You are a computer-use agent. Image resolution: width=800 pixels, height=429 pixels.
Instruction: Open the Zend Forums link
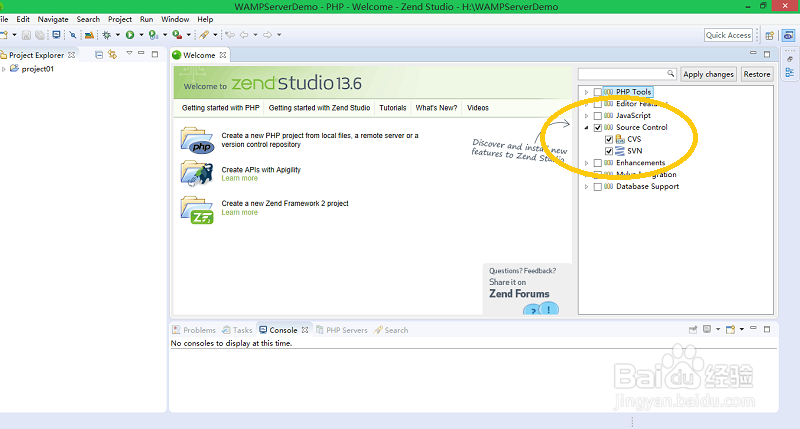(519, 294)
